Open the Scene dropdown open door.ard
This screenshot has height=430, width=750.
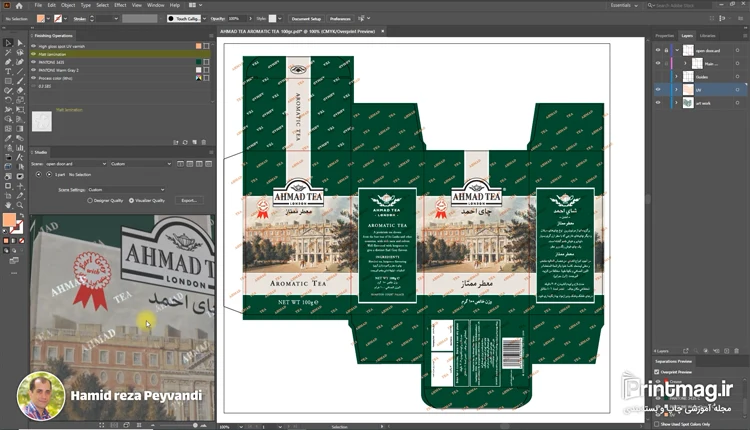76,164
